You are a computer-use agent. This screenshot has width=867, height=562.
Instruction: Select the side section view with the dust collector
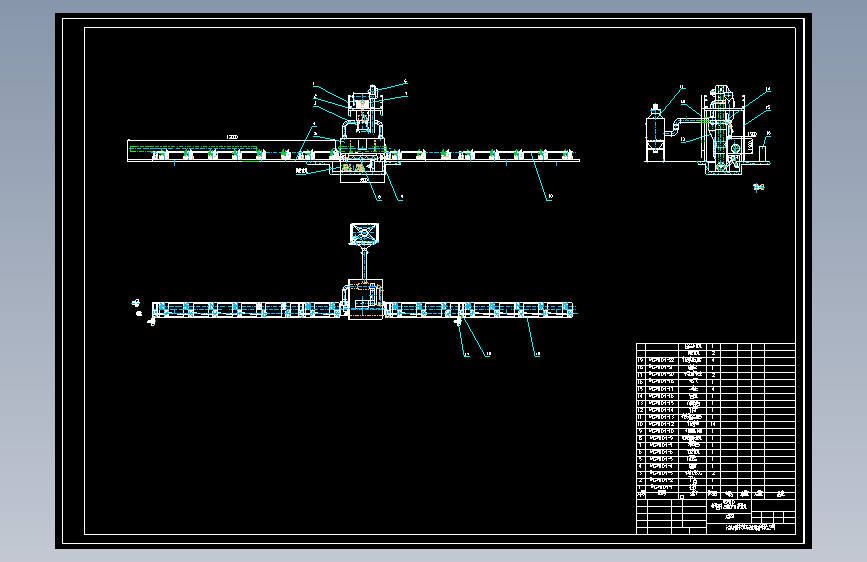tap(708, 131)
